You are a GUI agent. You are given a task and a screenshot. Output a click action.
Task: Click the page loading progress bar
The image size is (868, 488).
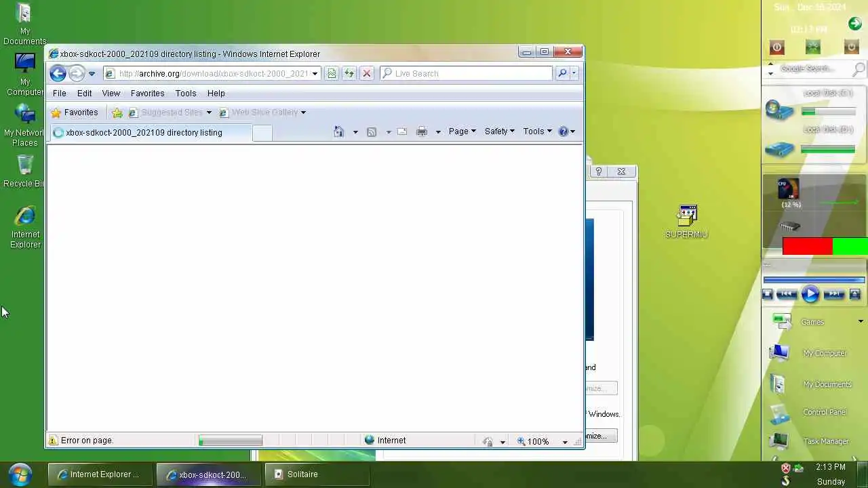[x=230, y=441]
